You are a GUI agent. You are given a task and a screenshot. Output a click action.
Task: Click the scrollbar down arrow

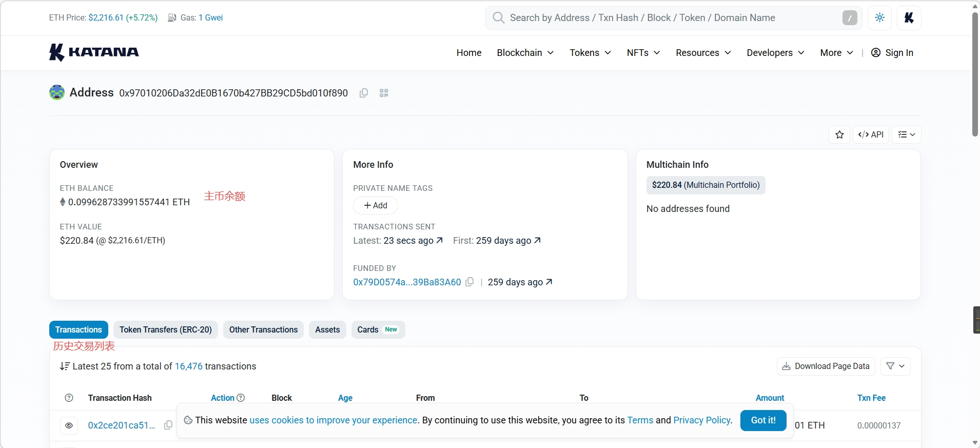pos(975,442)
